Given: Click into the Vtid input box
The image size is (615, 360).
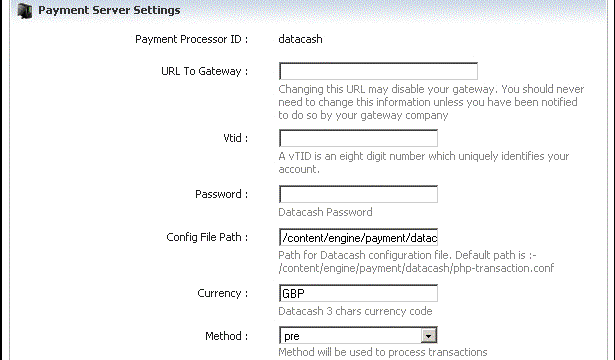Looking at the screenshot, I should pyautogui.click(x=358, y=138).
